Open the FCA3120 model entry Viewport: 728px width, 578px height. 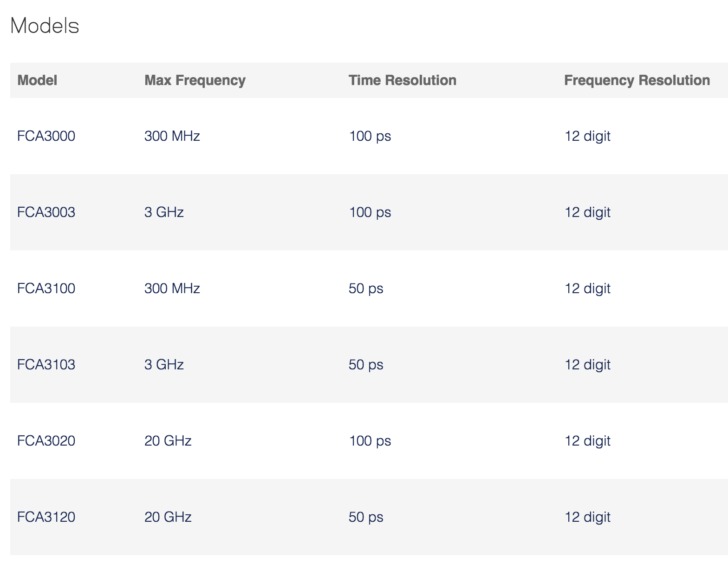(46, 517)
